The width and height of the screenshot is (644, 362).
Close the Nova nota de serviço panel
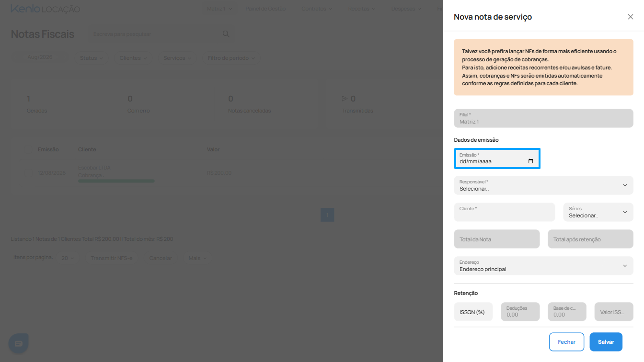630,17
